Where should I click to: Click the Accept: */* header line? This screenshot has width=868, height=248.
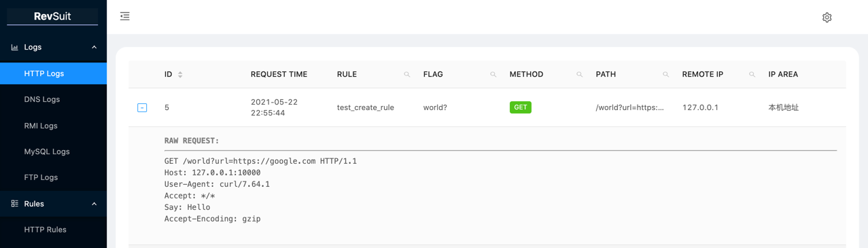click(190, 196)
